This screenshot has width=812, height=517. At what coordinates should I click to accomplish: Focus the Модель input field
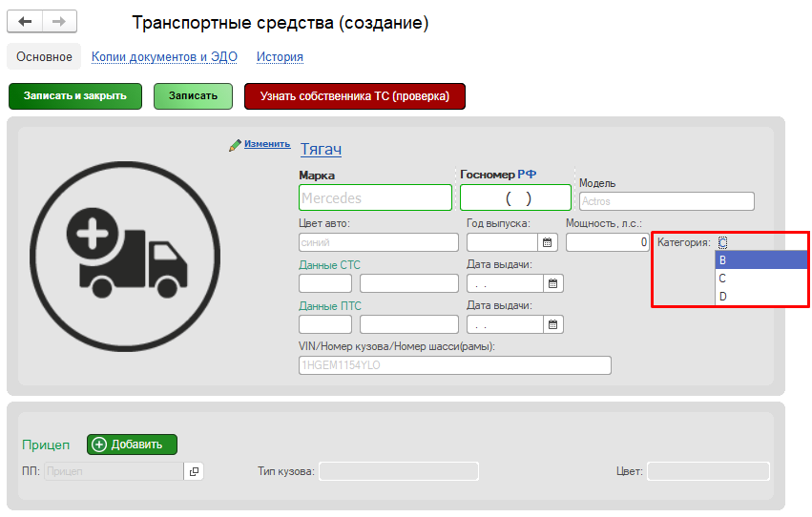pyautogui.click(x=666, y=201)
